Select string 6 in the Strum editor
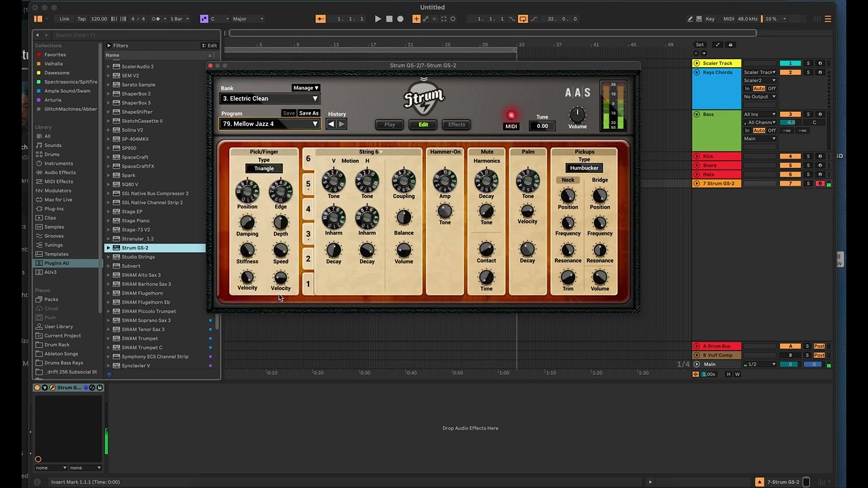 coord(308,159)
